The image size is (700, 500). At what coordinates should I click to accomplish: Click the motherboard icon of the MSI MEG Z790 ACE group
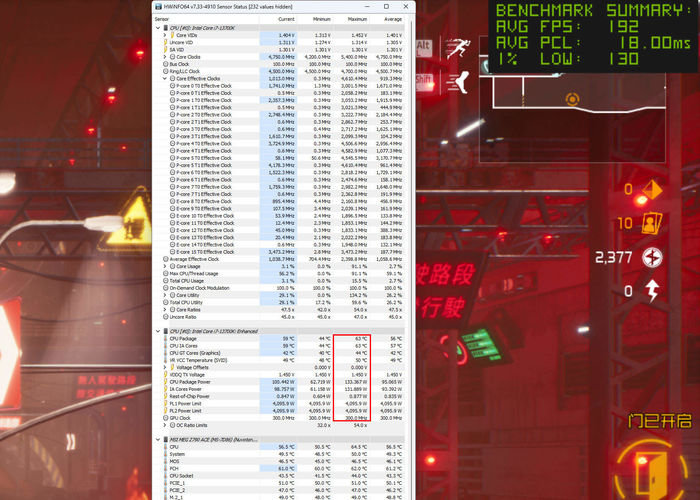166,440
